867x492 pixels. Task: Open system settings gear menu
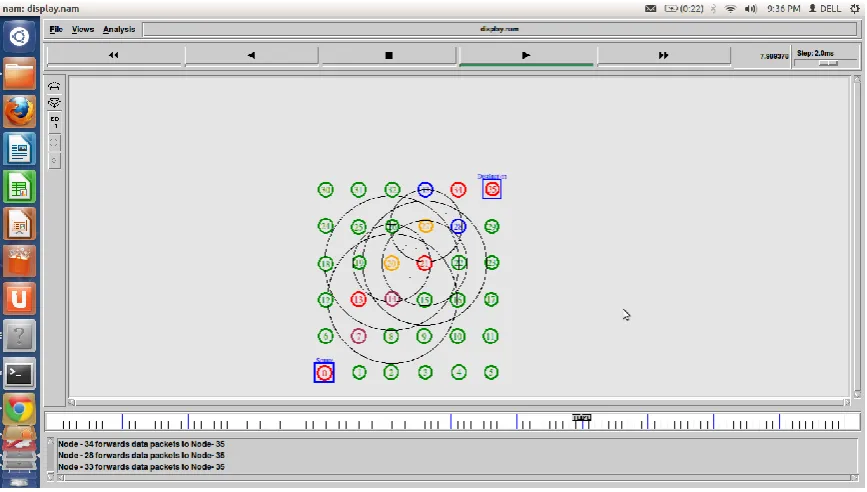tap(855, 8)
